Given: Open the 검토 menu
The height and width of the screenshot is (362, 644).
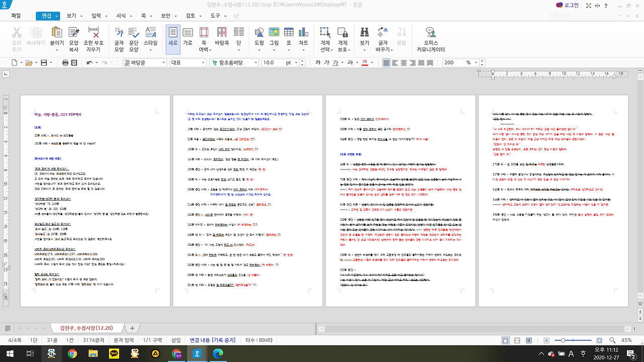Looking at the screenshot, I should click(191, 16).
